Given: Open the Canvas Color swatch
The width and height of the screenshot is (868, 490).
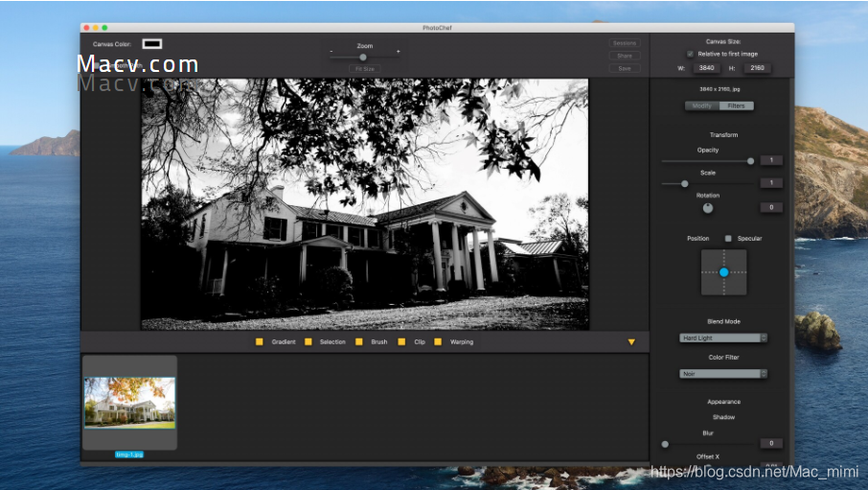Looking at the screenshot, I should [x=152, y=44].
